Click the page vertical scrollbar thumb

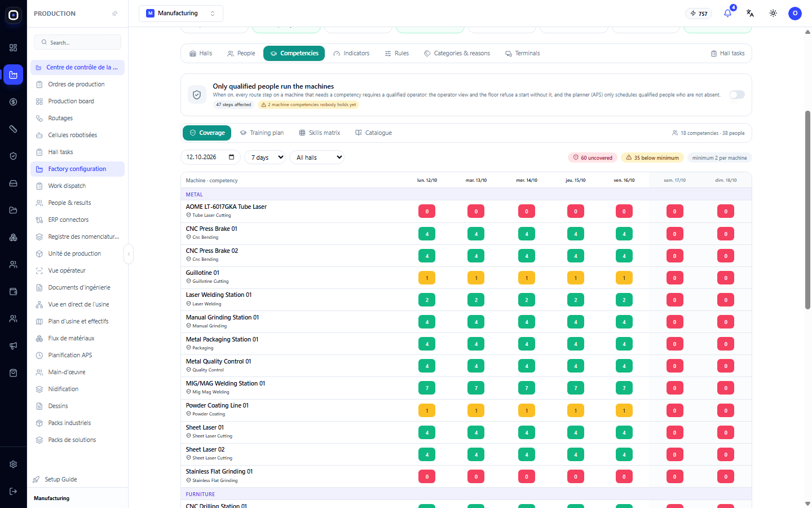click(807, 210)
